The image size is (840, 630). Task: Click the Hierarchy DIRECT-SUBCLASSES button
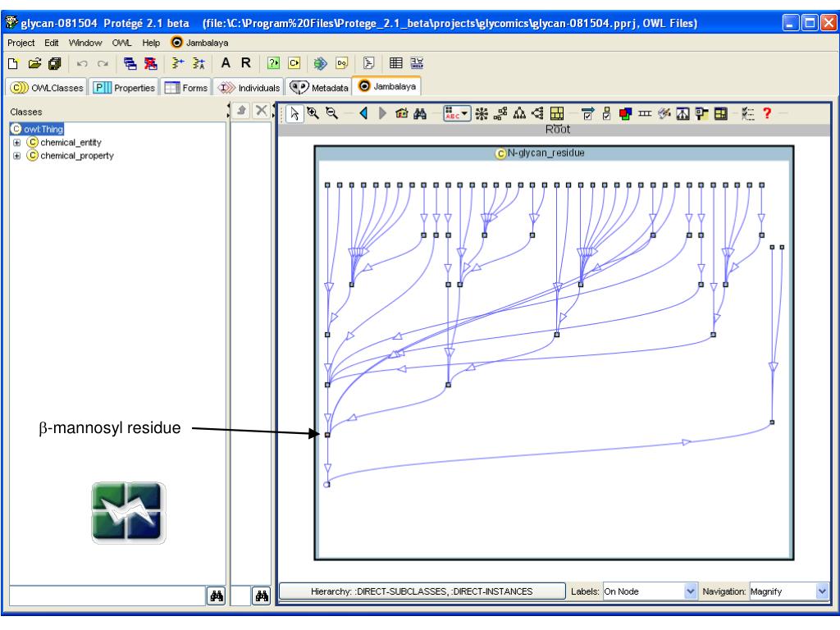tap(422, 591)
